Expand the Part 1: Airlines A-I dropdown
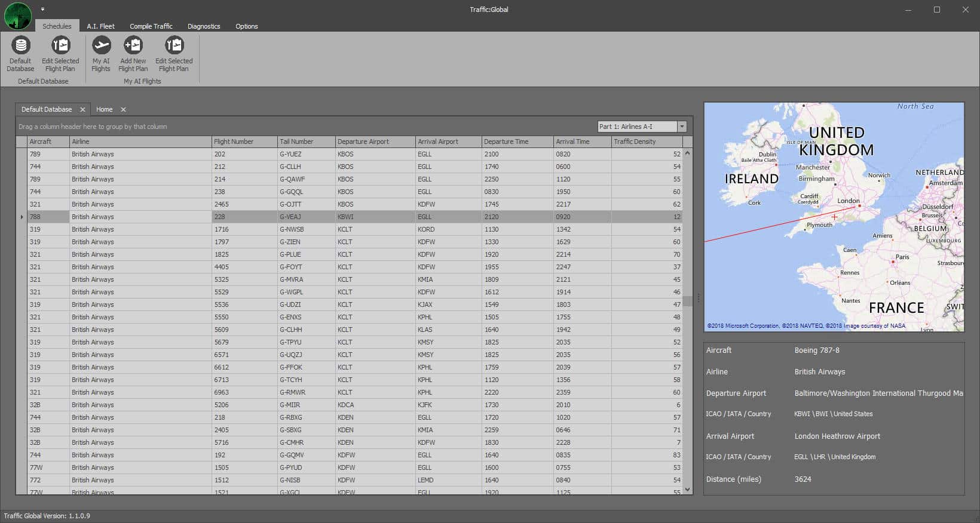The width and height of the screenshot is (980, 523). 682,127
